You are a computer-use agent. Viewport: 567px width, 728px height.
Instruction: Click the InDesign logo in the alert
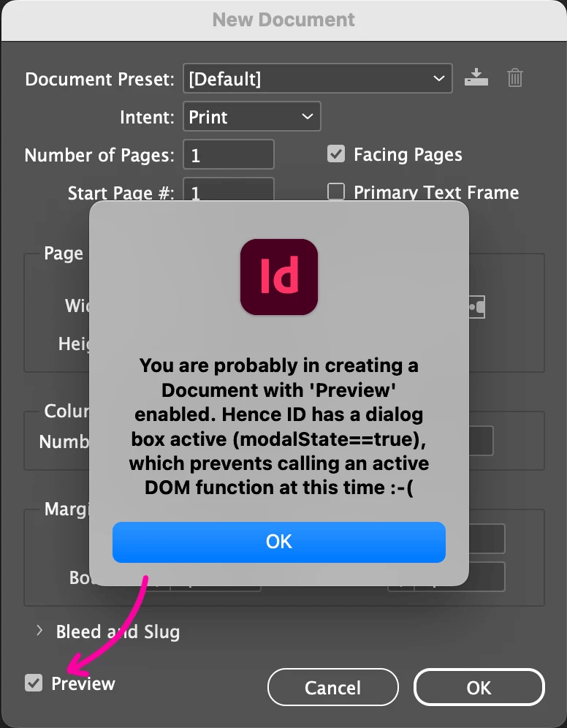[279, 277]
